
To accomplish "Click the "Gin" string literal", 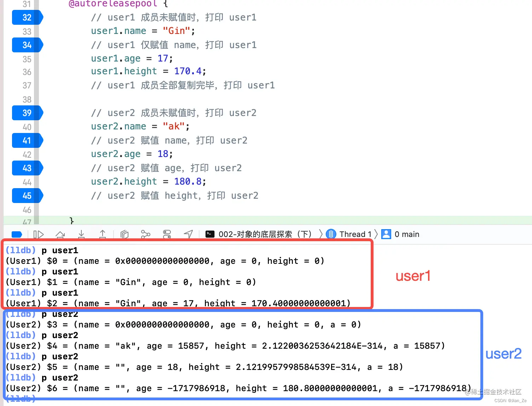I will (177, 31).
